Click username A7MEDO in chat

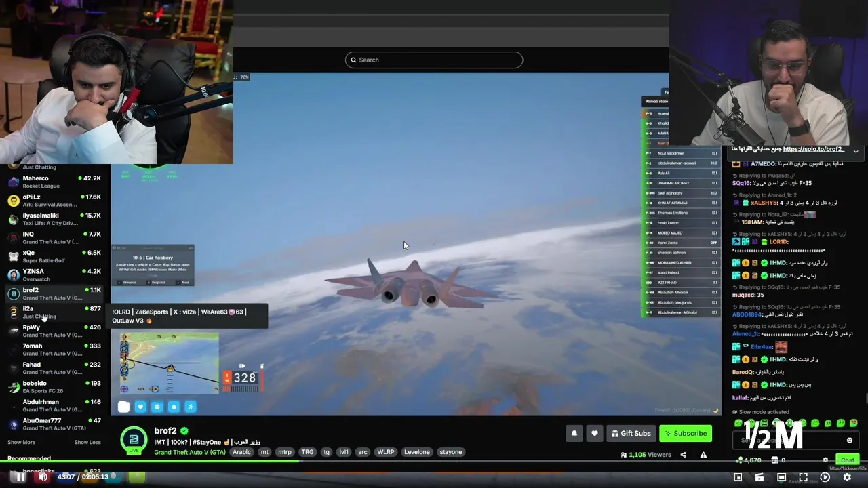click(763, 164)
